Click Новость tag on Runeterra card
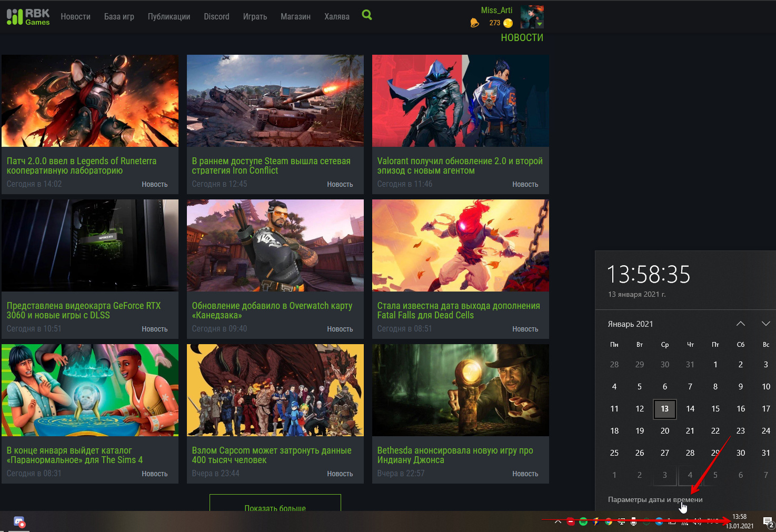Screen dimensions: 776x532 pos(155,184)
